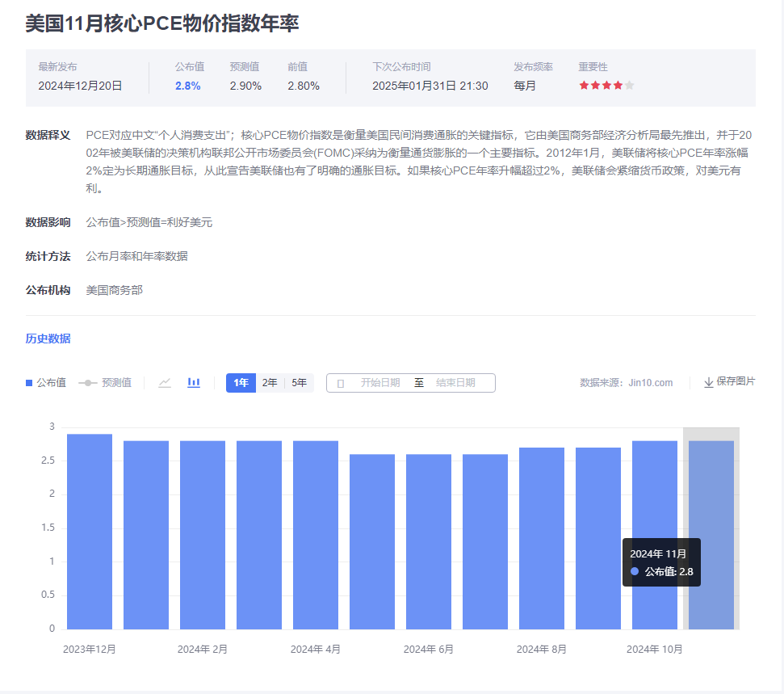Select the 2年 time range
The image size is (784, 694).
coord(270,383)
